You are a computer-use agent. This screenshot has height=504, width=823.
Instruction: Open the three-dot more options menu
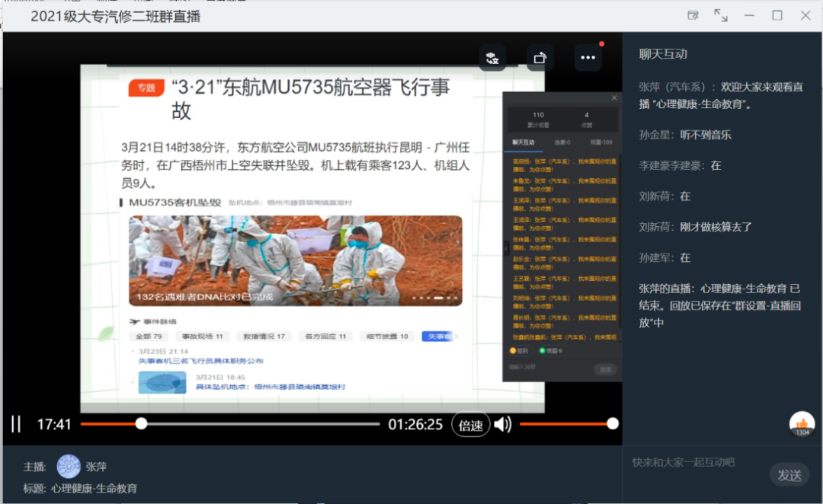click(x=588, y=58)
